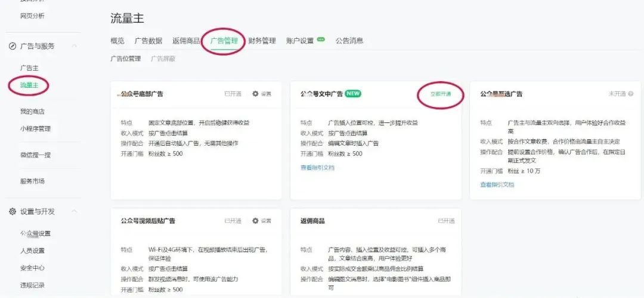Open the 公告消息 tab

coord(349,41)
